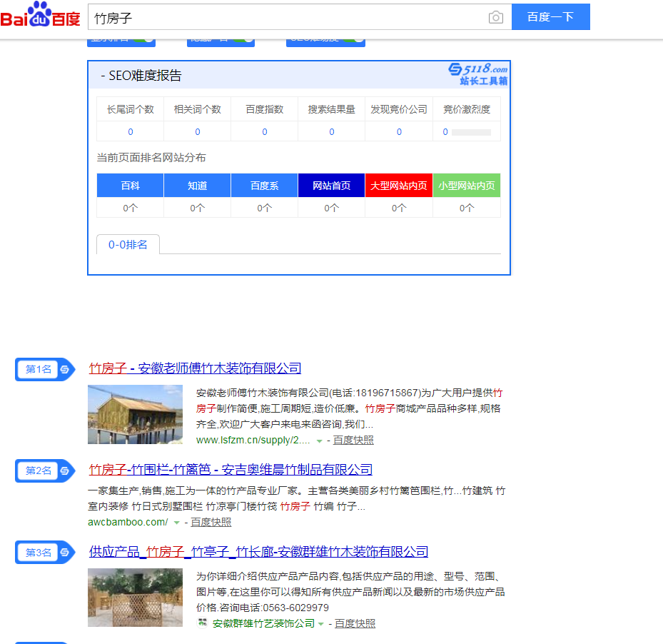
Task: Open result 竹房子 - 安徽老师傅竹木装饰有限公司
Action: (x=195, y=368)
